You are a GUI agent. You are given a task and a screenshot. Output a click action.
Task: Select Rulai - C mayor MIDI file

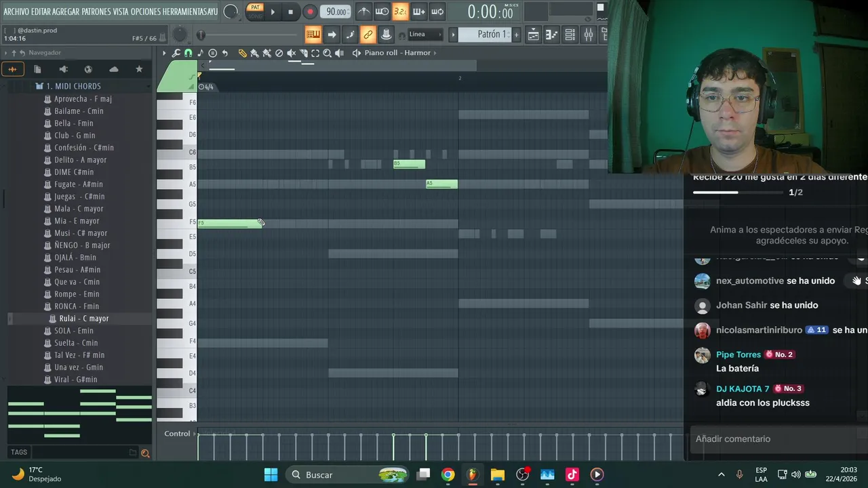coord(83,319)
